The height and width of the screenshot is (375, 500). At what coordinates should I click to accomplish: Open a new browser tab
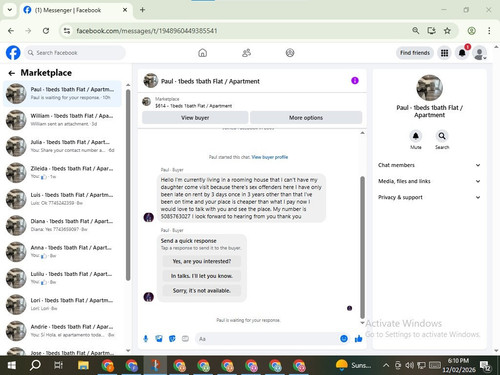[142, 10]
